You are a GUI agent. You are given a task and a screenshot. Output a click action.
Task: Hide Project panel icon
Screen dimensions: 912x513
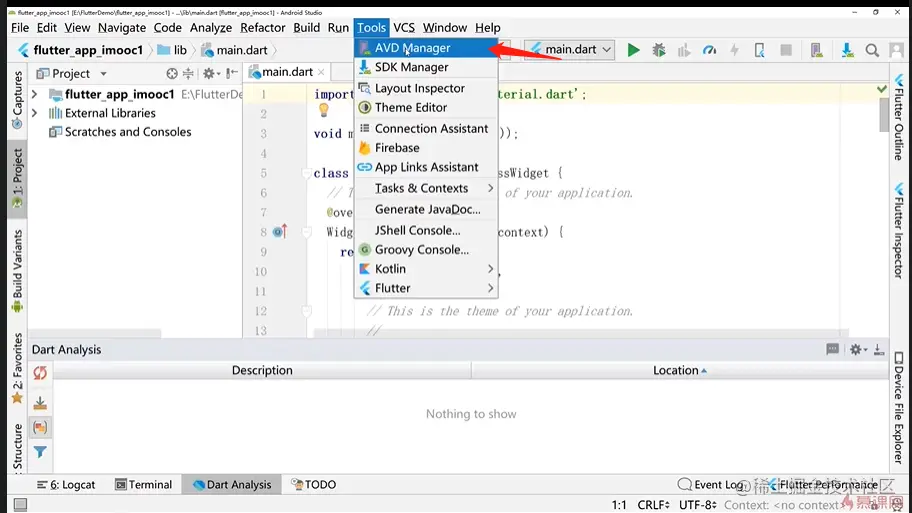232,73
